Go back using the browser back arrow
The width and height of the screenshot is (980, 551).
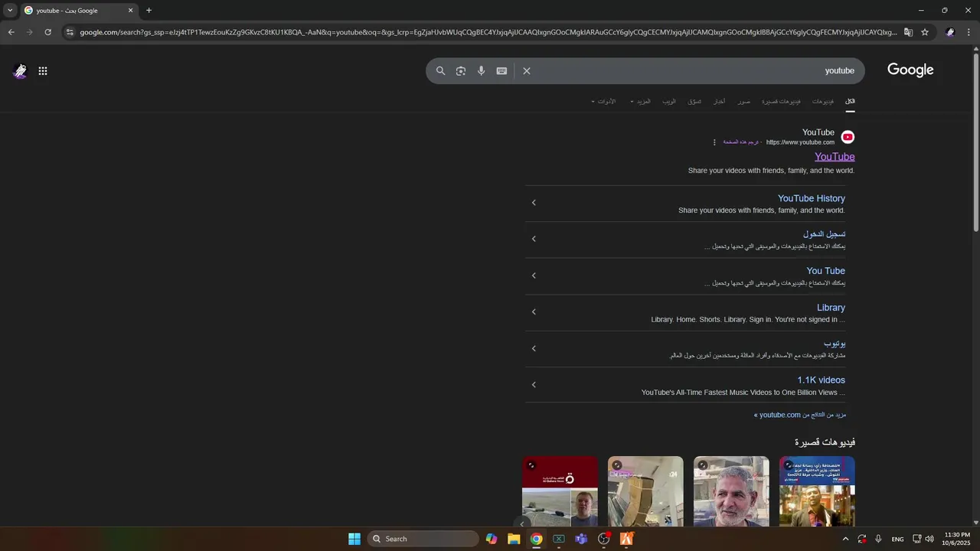(x=11, y=32)
